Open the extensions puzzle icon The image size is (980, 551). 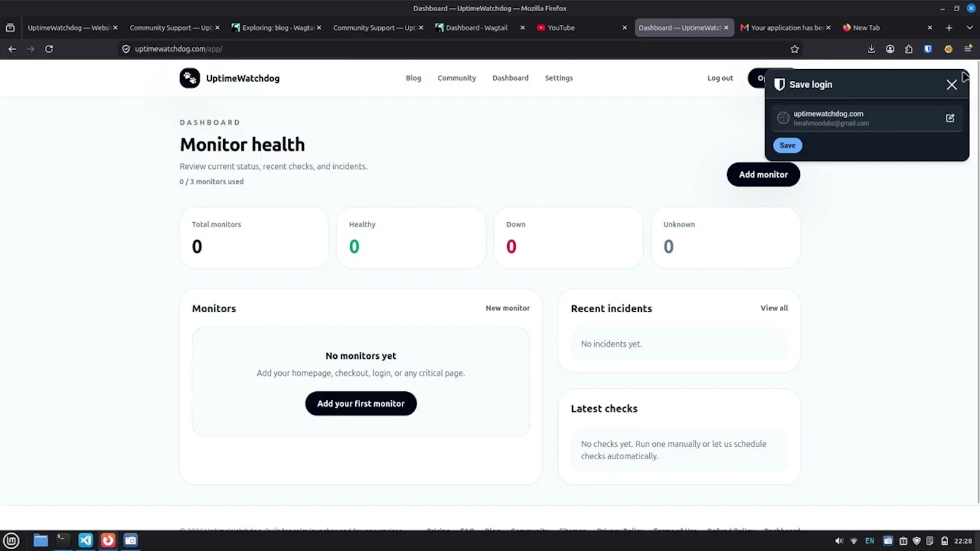point(909,49)
